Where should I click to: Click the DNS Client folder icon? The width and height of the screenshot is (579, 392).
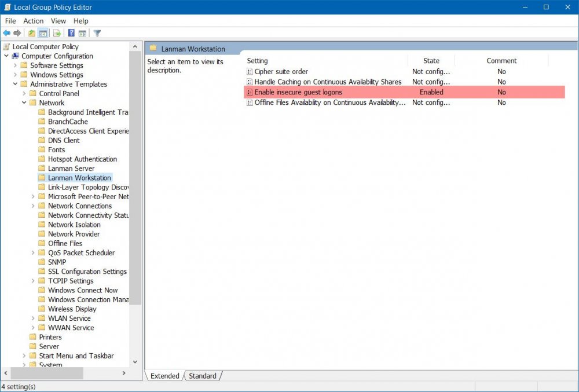coord(42,140)
